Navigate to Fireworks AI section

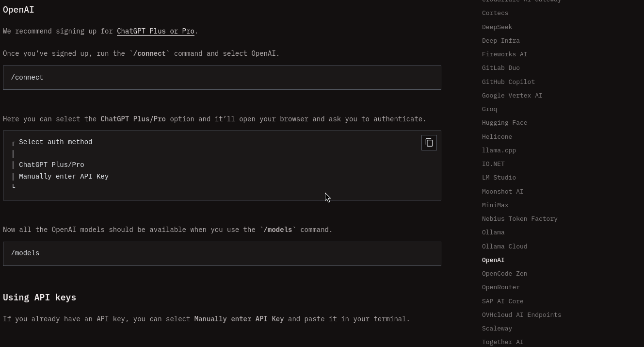tap(504, 54)
